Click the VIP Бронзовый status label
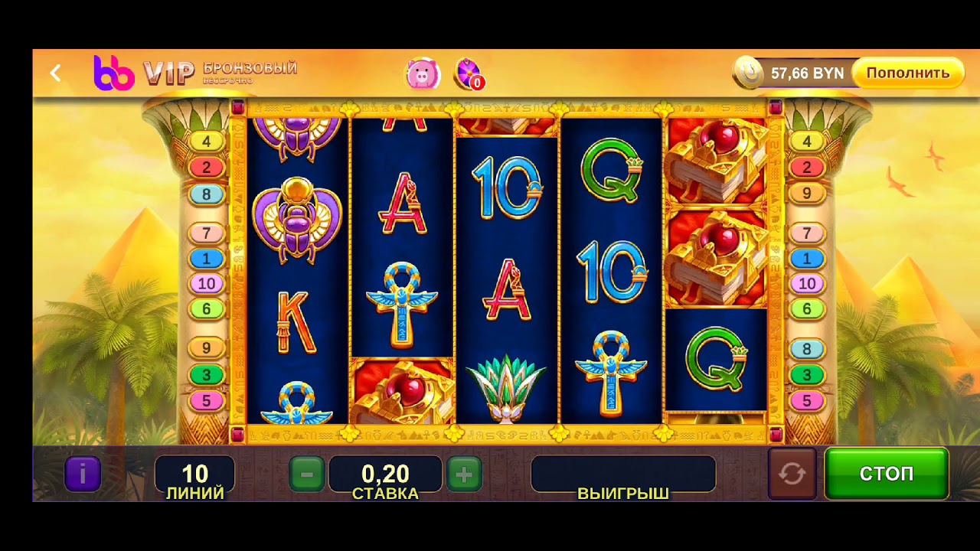 [220, 73]
